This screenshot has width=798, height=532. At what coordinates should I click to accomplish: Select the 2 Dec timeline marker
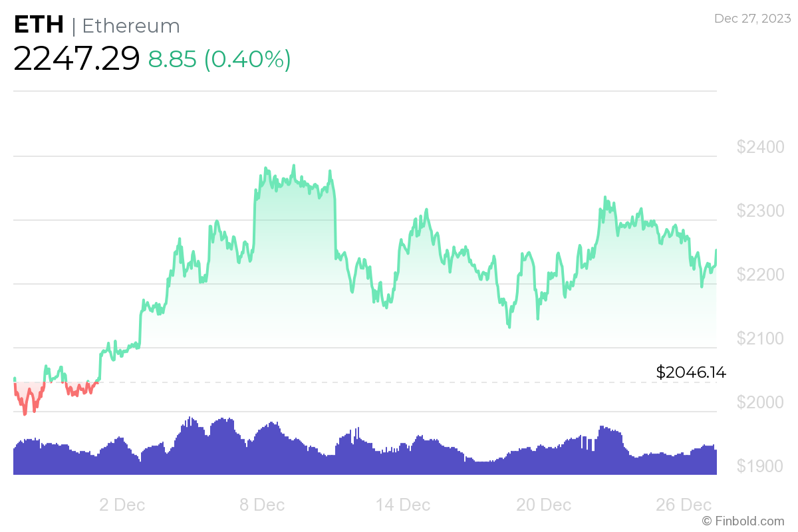pyautogui.click(x=122, y=505)
